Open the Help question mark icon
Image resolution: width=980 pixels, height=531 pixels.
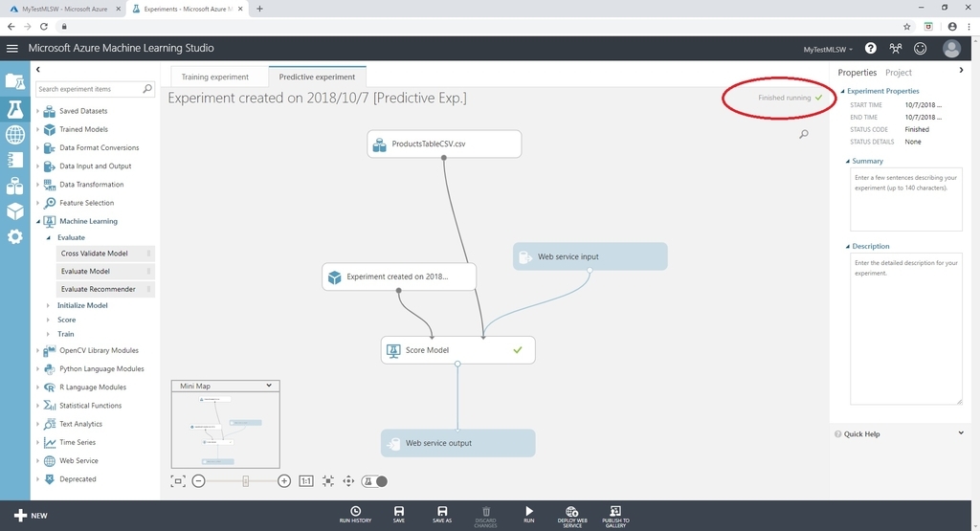coord(871,48)
